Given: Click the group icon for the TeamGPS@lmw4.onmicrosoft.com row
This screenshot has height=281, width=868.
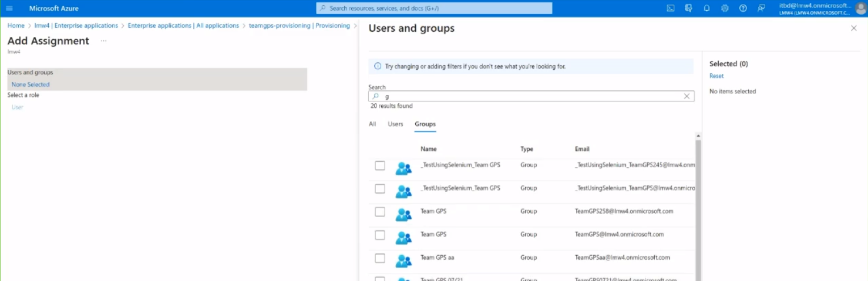Looking at the screenshot, I should [403, 238].
